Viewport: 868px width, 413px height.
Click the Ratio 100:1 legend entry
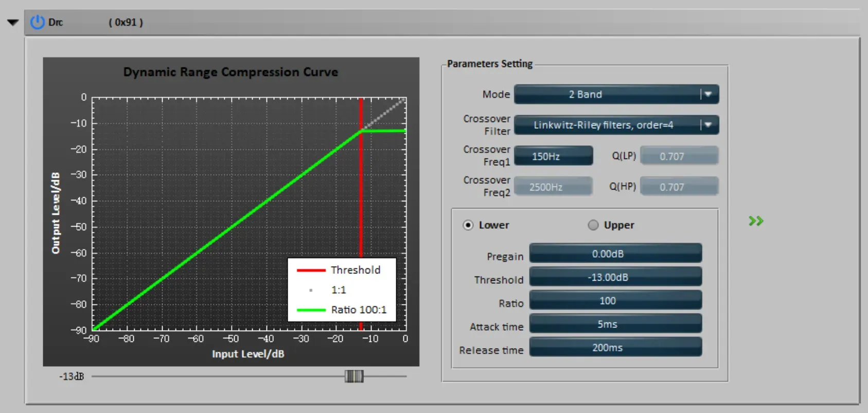tap(342, 309)
